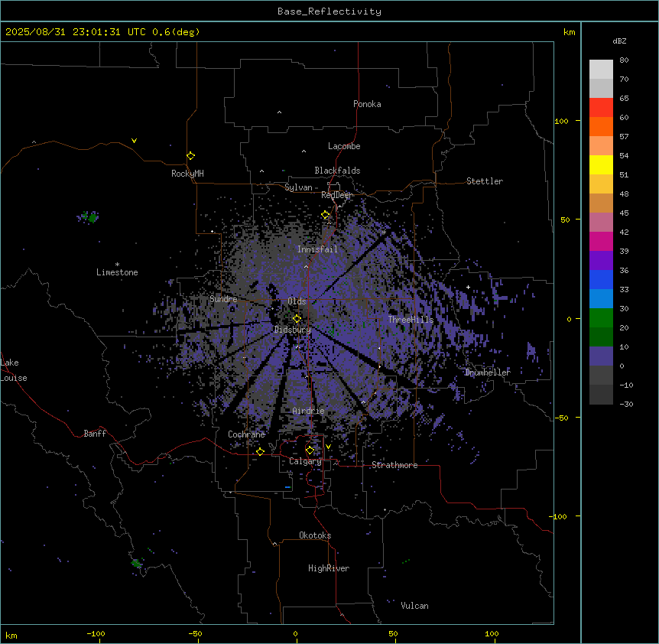Click the Ponoka city label
The height and width of the screenshot is (644, 659).
pyautogui.click(x=367, y=104)
